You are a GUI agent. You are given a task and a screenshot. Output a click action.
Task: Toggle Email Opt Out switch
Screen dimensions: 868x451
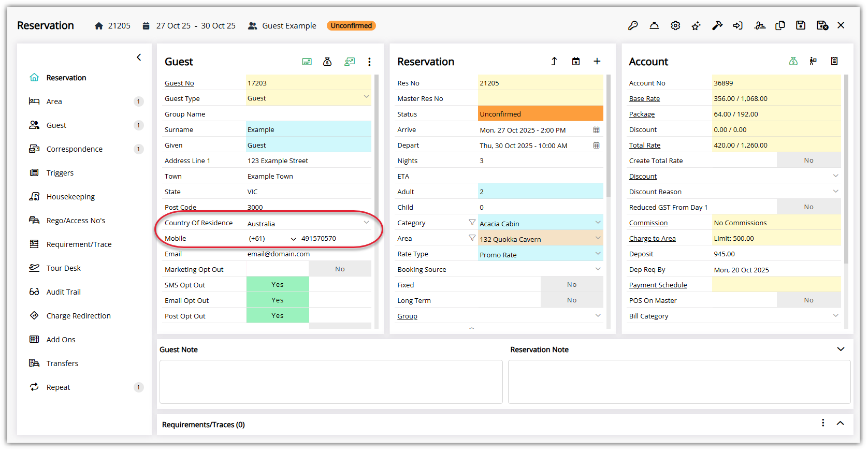point(309,300)
